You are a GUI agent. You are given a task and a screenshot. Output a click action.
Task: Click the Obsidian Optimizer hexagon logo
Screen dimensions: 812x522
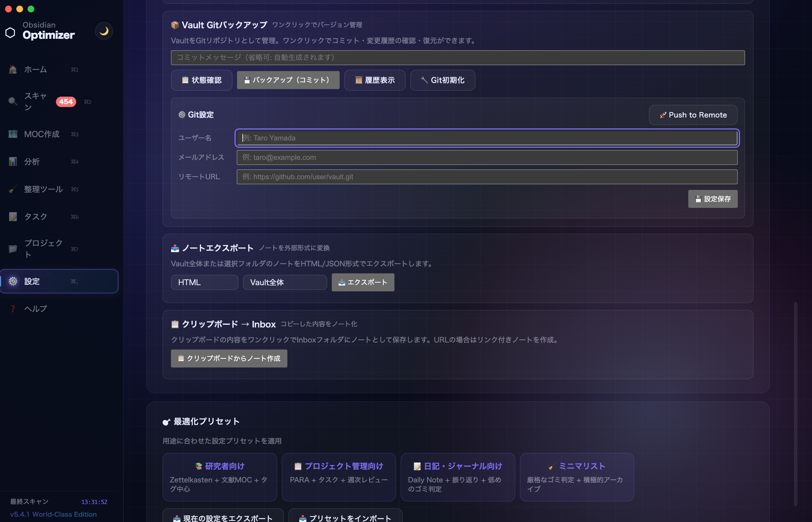pos(10,33)
